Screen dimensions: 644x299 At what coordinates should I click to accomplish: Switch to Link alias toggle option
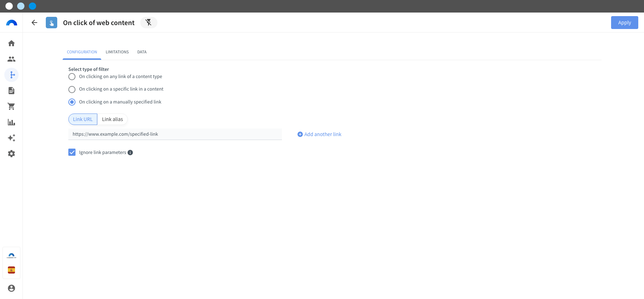[112, 119]
